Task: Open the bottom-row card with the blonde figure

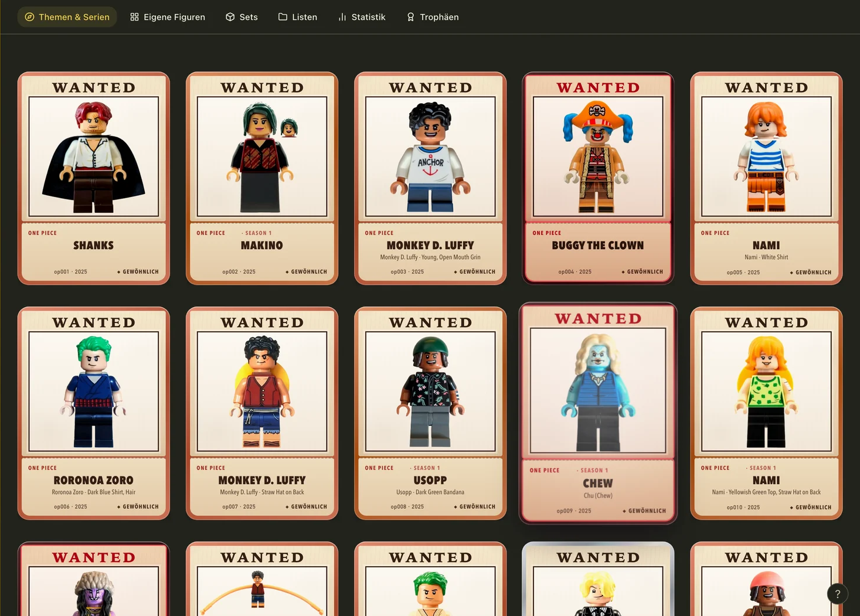Action: [x=598, y=579]
